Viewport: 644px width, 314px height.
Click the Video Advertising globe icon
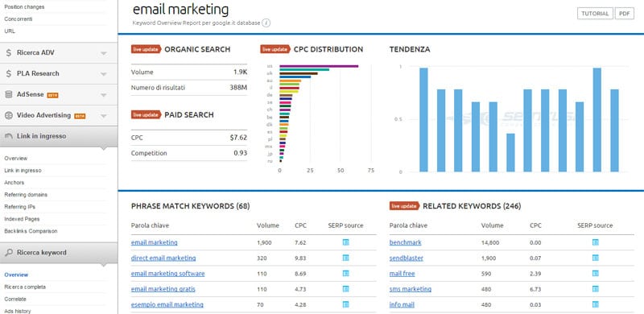[9, 115]
